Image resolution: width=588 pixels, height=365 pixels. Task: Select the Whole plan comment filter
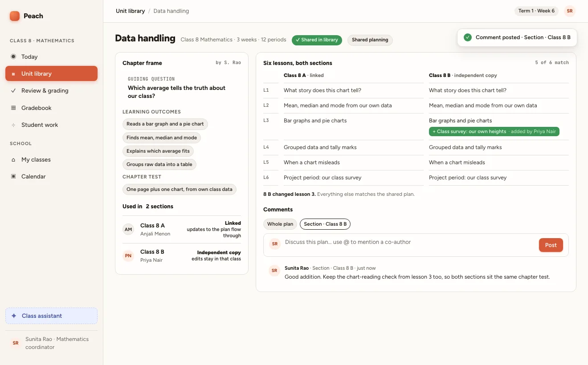280,224
